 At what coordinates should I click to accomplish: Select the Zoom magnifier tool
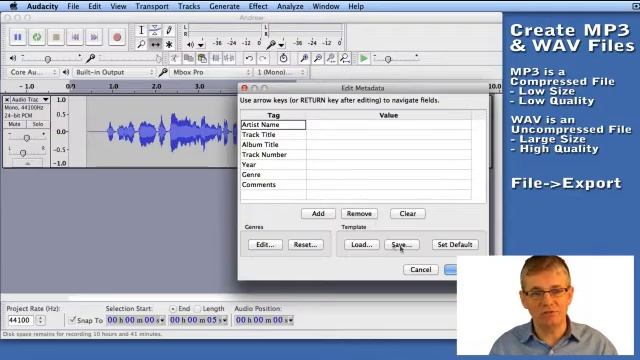[x=141, y=44]
